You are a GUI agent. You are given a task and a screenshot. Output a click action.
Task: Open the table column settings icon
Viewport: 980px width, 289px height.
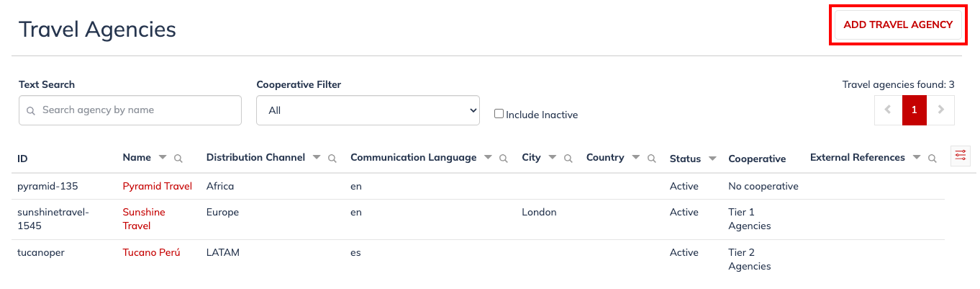coord(960,156)
